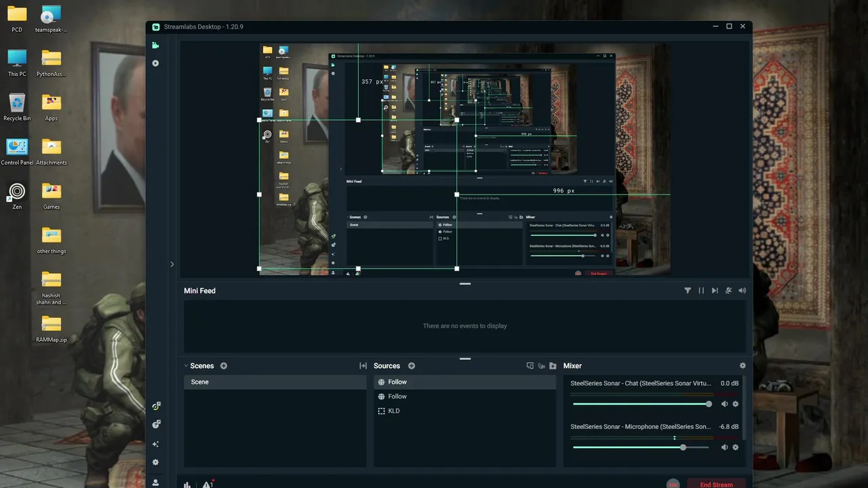Open SteelSeries Sonar Chat source settings gear
Image resolution: width=868 pixels, height=488 pixels.
pos(736,404)
